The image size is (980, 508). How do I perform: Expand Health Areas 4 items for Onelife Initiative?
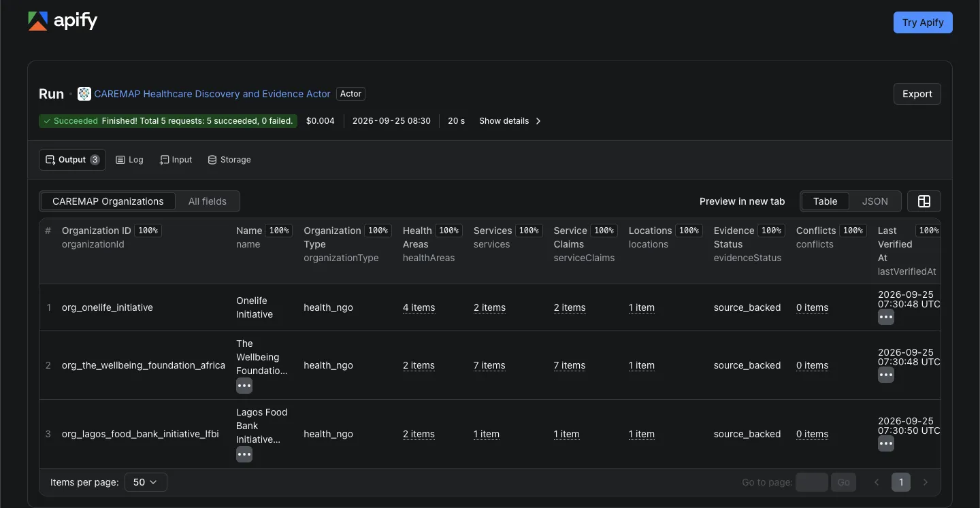419,307
